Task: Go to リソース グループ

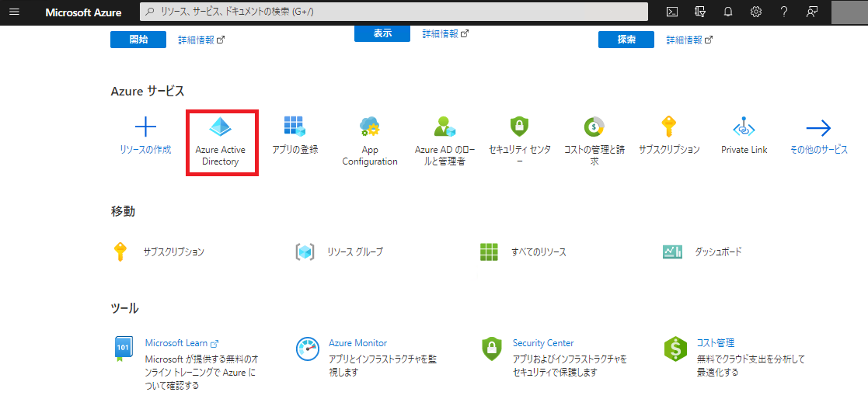Action: (x=355, y=252)
